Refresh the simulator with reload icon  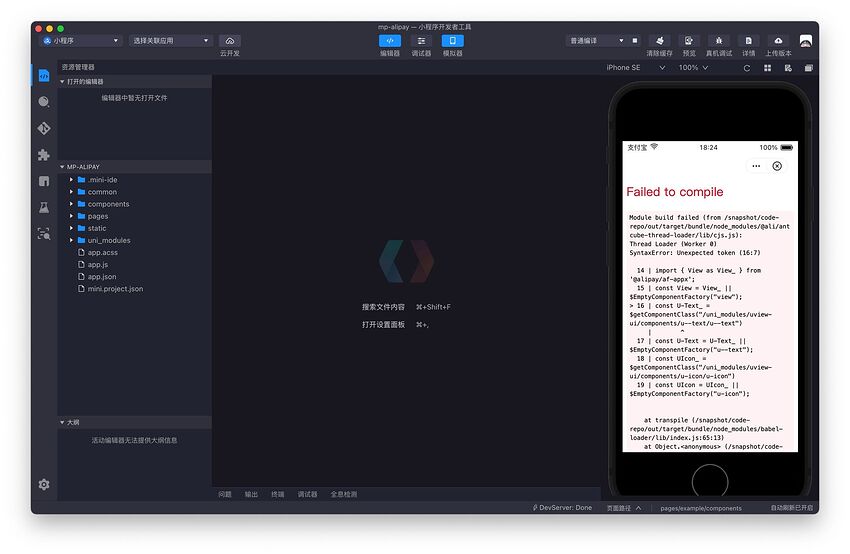747,68
